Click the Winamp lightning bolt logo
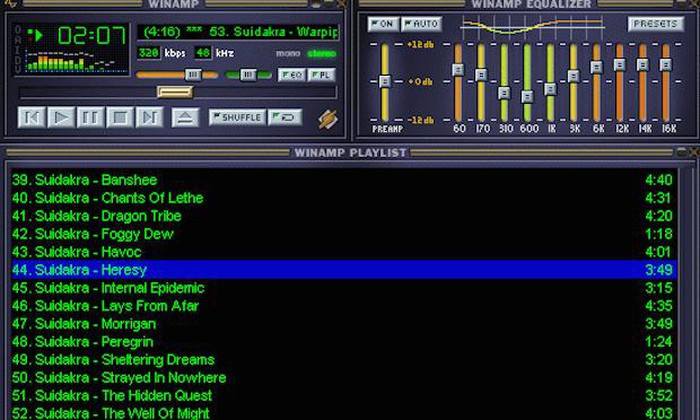Image resolution: width=700 pixels, height=420 pixels. click(327, 119)
